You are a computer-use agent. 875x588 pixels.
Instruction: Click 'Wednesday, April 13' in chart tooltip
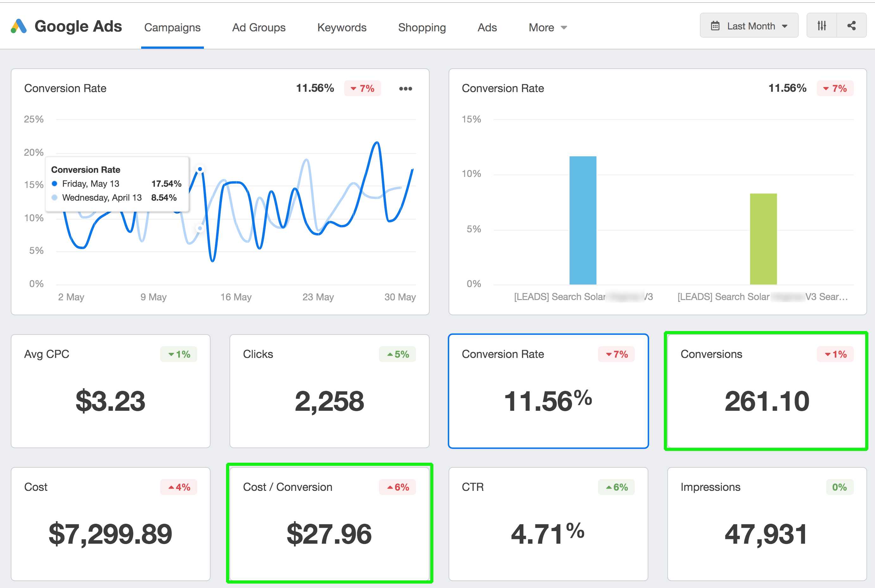pyautogui.click(x=102, y=197)
